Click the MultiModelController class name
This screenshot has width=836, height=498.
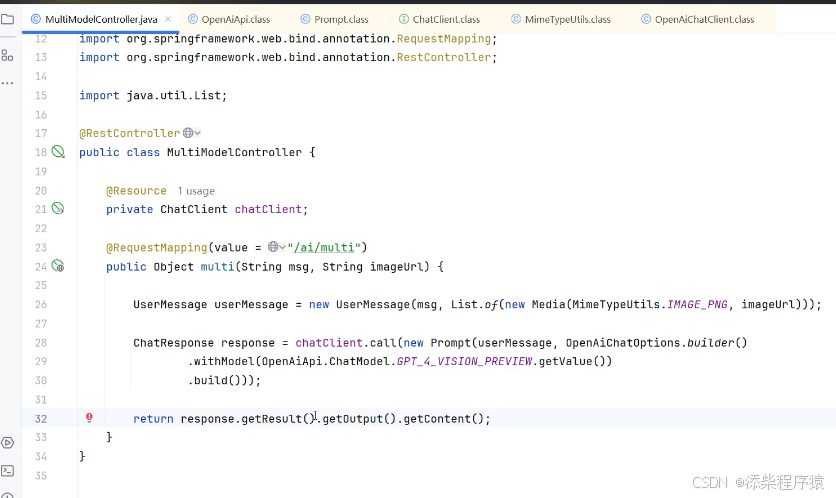coord(235,152)
